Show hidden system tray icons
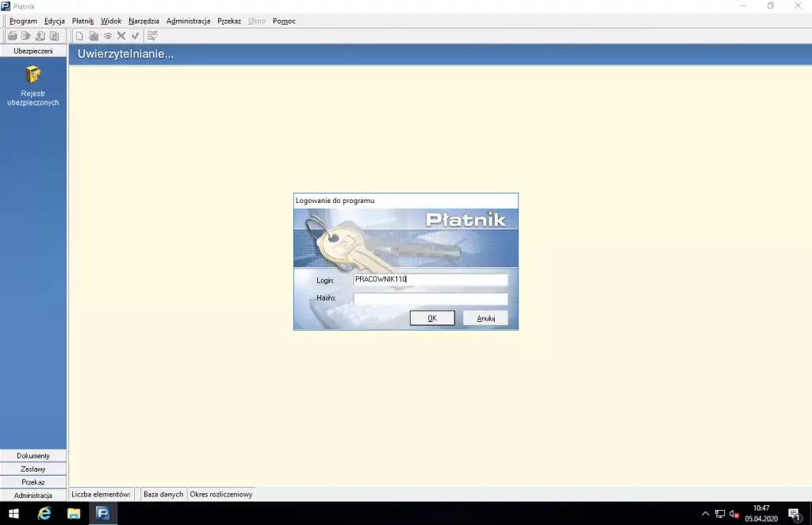This screenshot has height=525, width=812. pos(706,514)
